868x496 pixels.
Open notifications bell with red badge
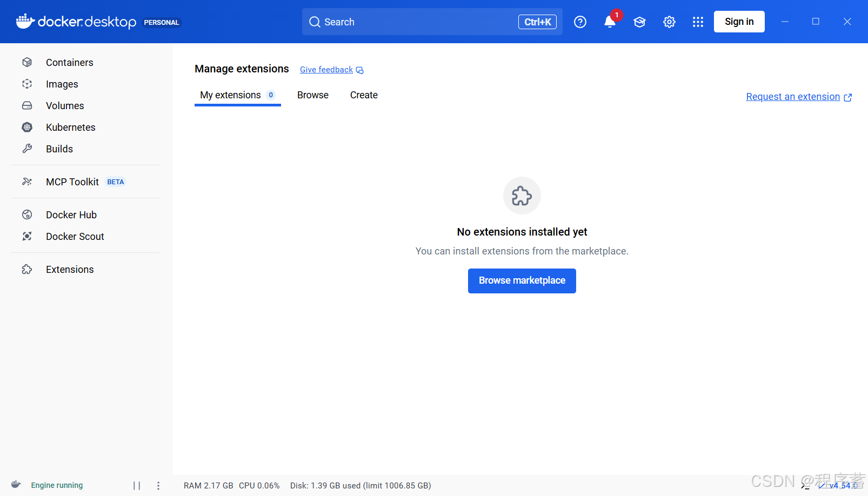tap(610, 21)
